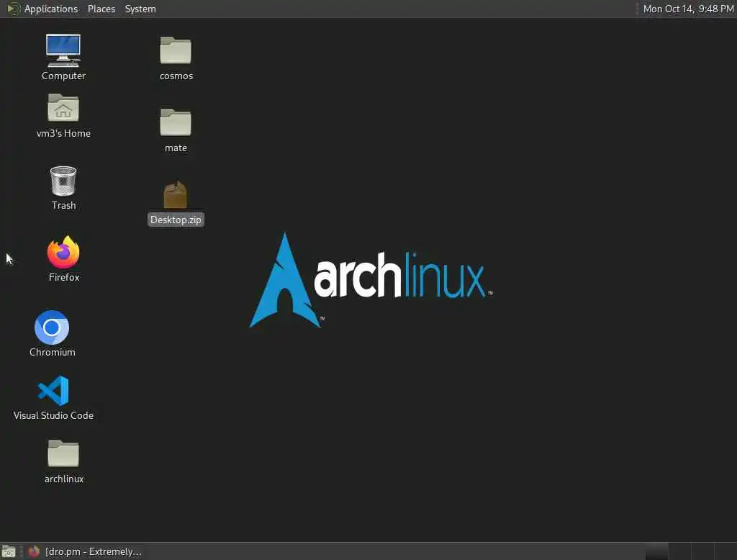Click the show desktop icon in the bottom panel
The width and height of the screenshot is (737, 560).
pos(9,551)
